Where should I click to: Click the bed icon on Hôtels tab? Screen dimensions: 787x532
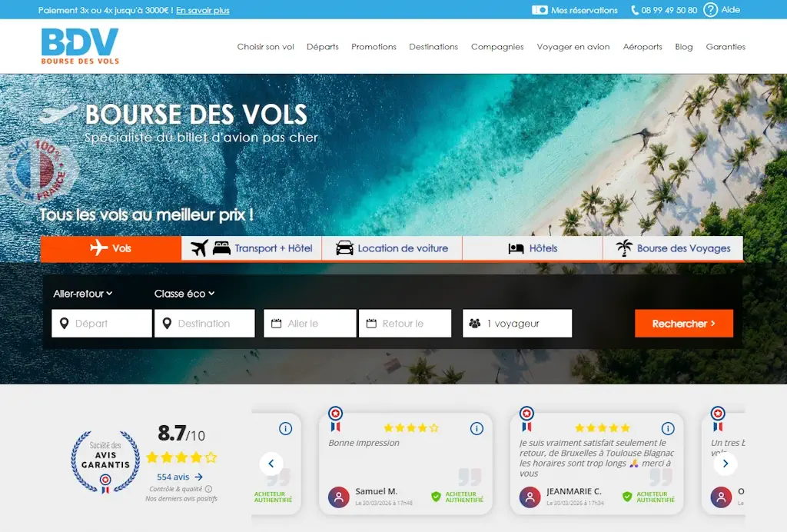tap(516, 248)
